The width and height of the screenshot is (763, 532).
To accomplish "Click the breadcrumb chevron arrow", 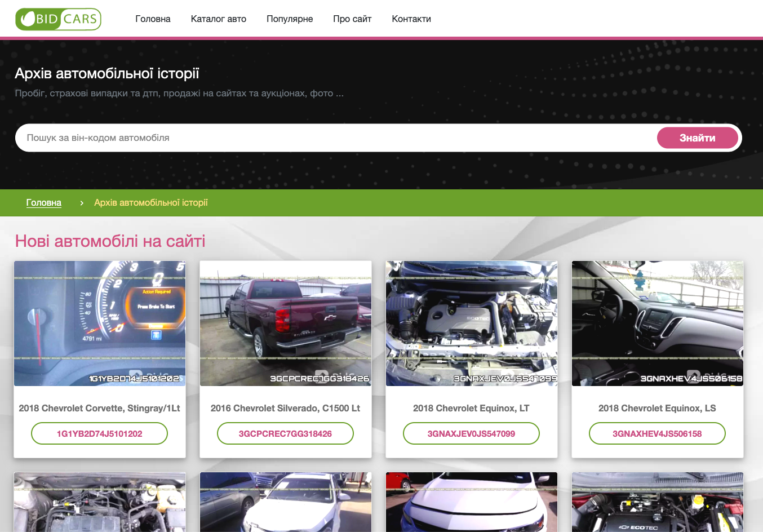I will (x=82, y=203).
